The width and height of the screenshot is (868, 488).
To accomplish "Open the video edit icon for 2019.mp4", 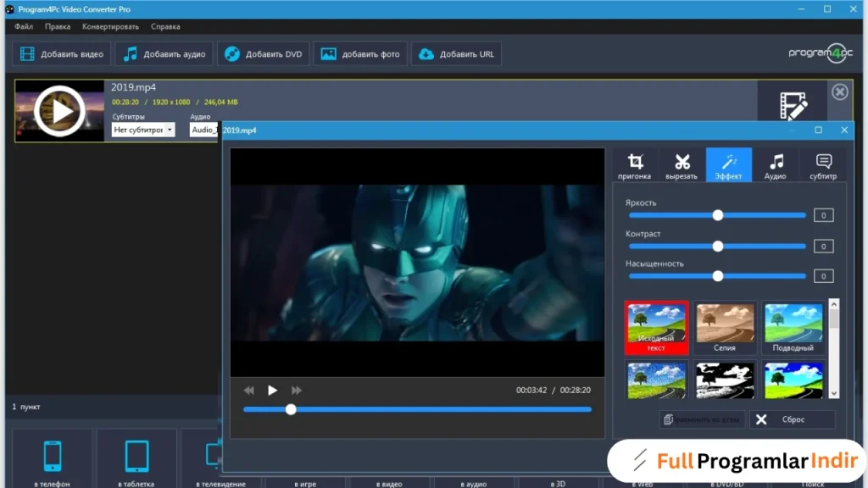I will tap(793, 106).
